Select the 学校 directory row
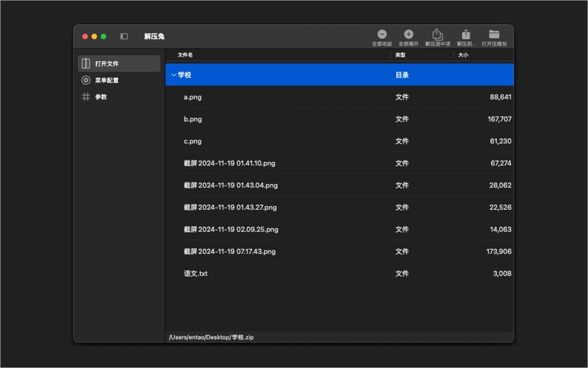Screen dimensions: 588x368 [340, 74]
